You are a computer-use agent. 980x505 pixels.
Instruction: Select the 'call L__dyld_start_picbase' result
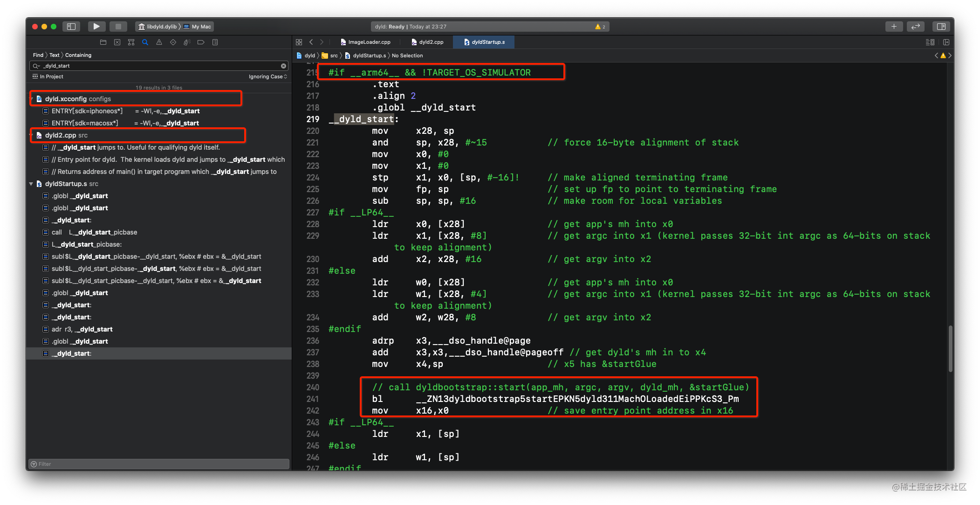tap(158, 232)
